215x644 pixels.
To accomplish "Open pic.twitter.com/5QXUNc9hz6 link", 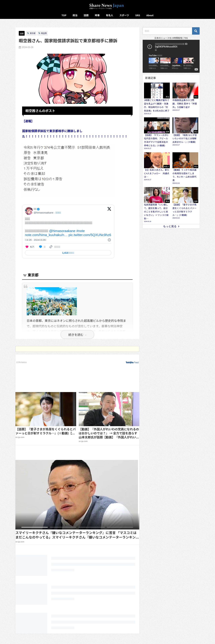I will coord(90,235).
